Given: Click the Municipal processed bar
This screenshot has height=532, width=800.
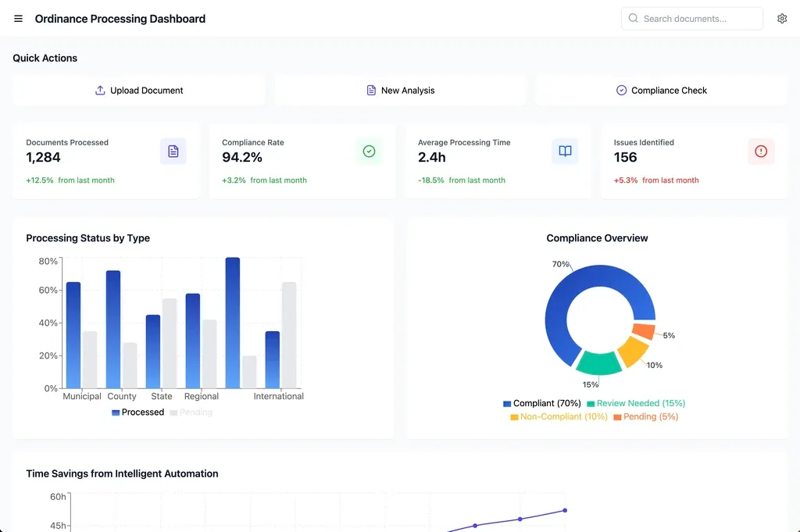Looking at the screenshot, I should click(x=73, y=336).
